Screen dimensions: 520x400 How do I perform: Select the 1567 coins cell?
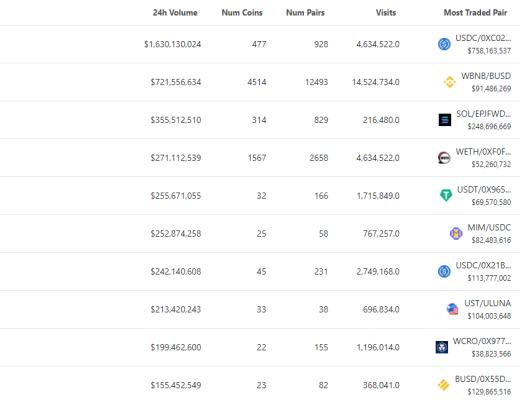tap(257, 158)
